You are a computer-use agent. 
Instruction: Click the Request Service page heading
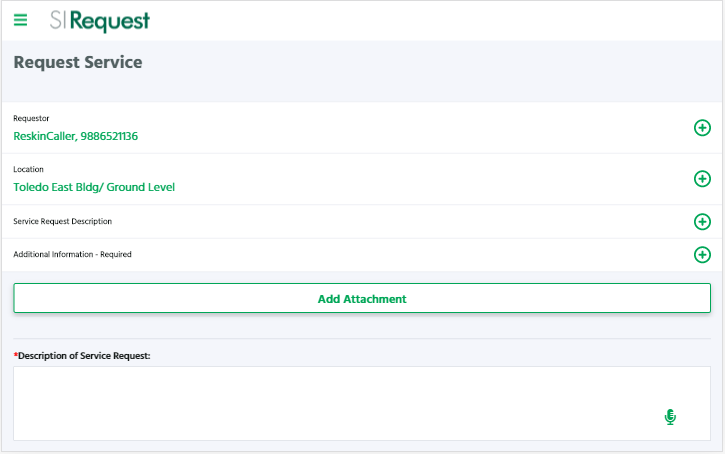point(78,62)
